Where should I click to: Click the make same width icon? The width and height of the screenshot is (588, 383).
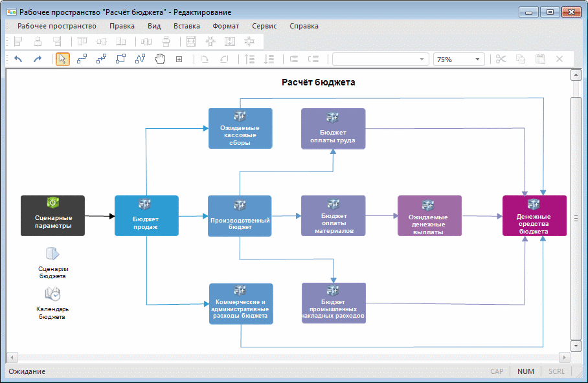pos(191,41)
